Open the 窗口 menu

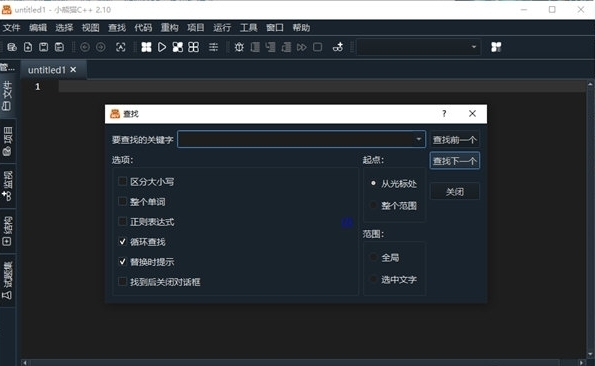[x=275, y=28]
